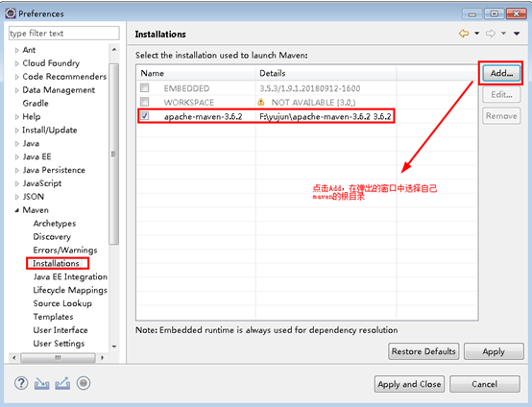Click the type filter text field
This screenshot has width=532, height=407.
click(x=63, y=34)
